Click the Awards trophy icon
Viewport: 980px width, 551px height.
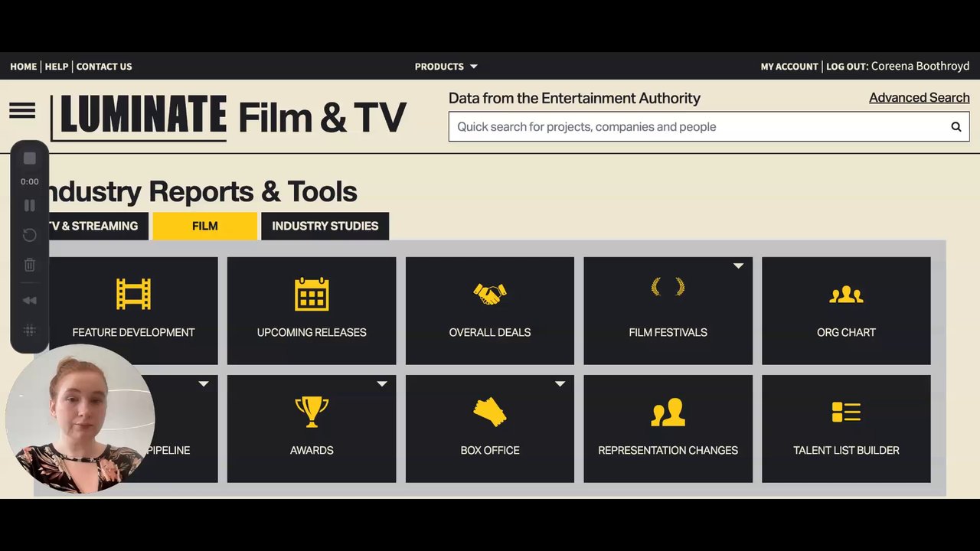(312, 412)
